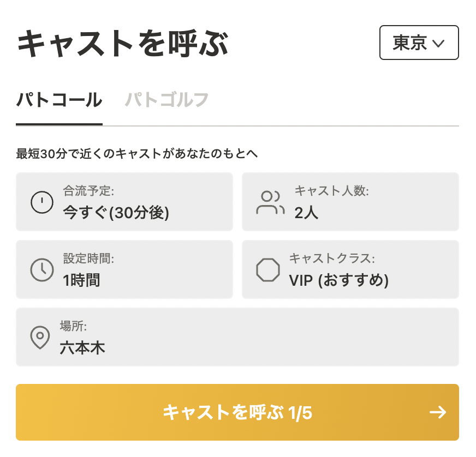Click the 最短30分で近くのキャスト subtitle text

point(136,154)
